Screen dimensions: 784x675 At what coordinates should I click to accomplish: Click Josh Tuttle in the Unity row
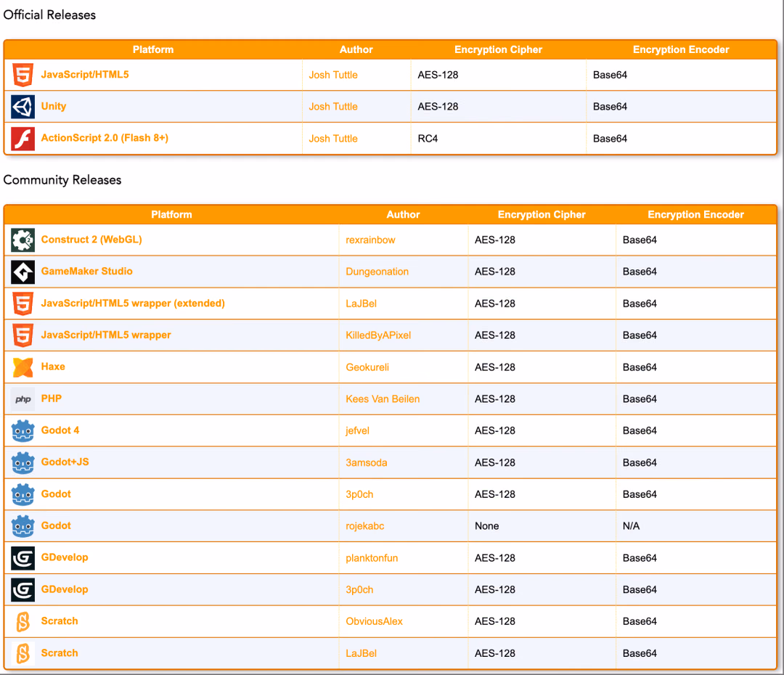click(333, 107)
